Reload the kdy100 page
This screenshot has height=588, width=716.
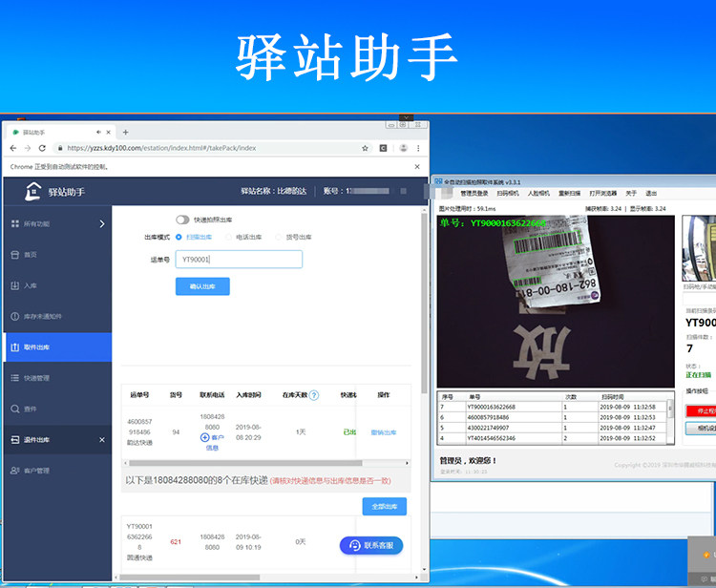pos(42,148)
